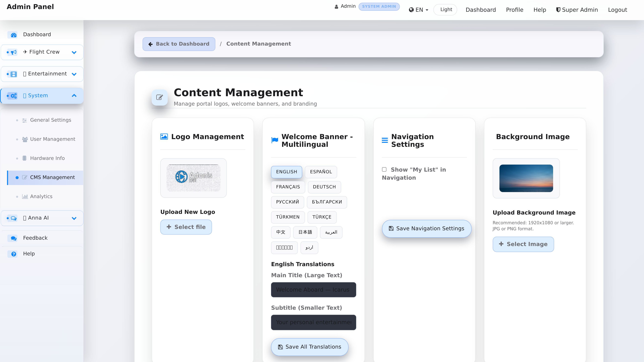644x362 pixels.
Task: Select the DEUTSCH language tab
Action: pos(324,187)
